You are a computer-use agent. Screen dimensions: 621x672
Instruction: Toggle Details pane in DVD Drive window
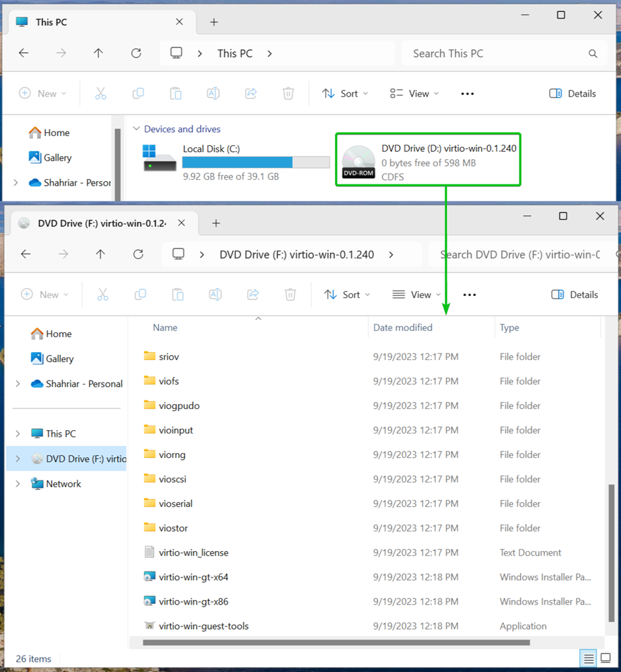(x=575, y=295)
